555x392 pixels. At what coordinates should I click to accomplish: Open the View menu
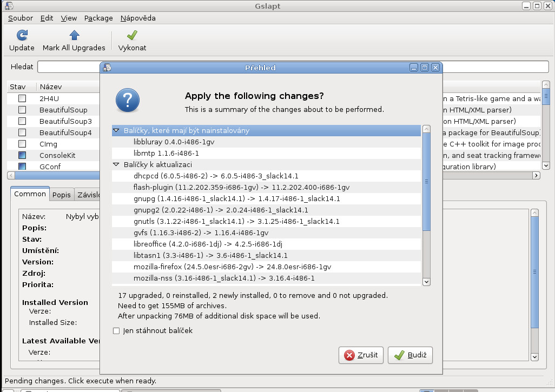click(x=69, y=18)
